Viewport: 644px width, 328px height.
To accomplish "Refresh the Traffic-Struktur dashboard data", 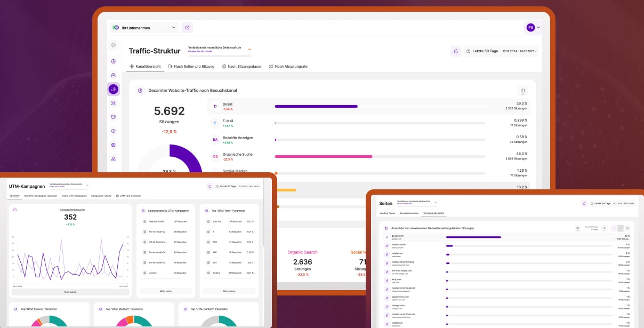I will tap(456, 51).
